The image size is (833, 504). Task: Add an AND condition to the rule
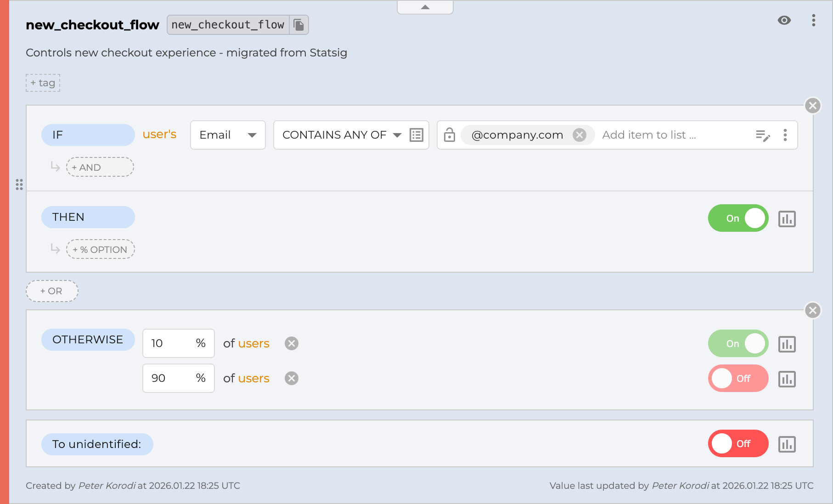(x=100, y=167)
